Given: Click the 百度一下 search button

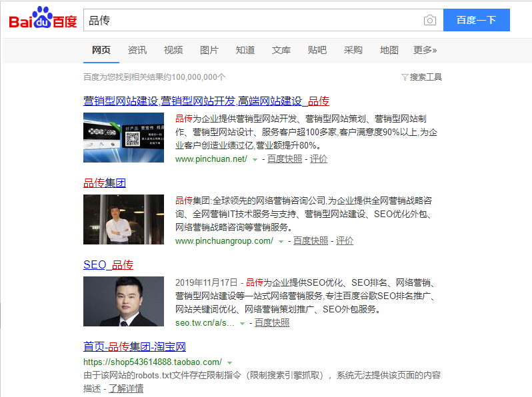Looking at the screenshot, I should [477, 20].
